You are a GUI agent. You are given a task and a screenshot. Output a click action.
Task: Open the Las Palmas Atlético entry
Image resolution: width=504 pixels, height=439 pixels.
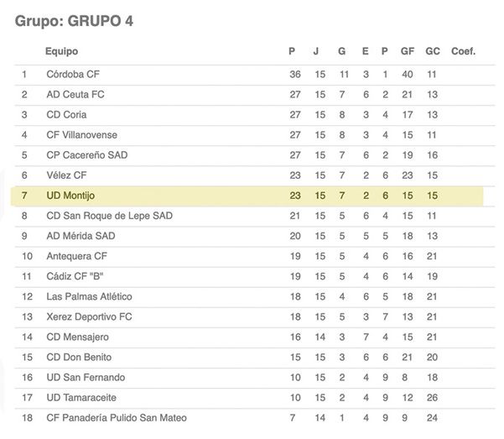tap(89, 296)
